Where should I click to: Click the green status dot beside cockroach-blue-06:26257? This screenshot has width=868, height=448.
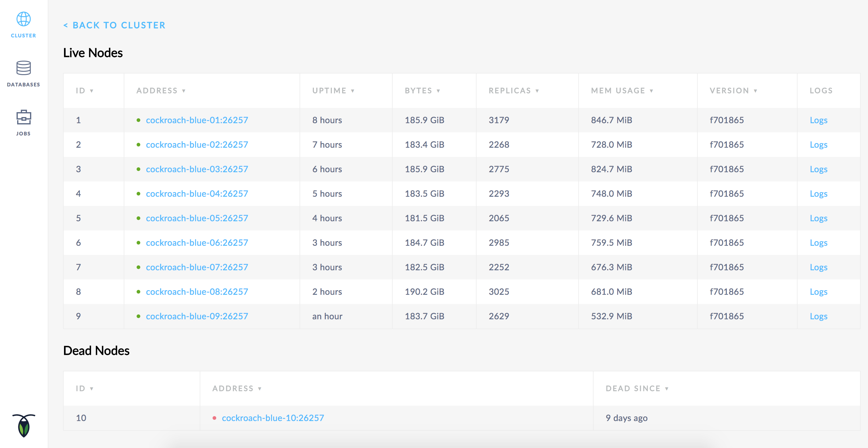[x=139, y=242]
